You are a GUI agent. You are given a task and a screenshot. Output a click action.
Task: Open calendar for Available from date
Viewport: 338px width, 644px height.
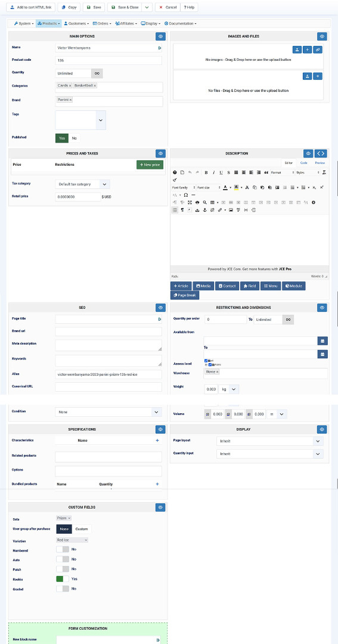(323, 341)
